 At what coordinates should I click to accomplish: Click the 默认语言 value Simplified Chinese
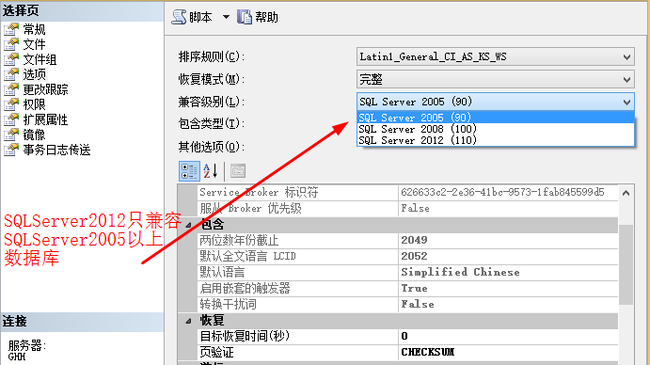460,272
